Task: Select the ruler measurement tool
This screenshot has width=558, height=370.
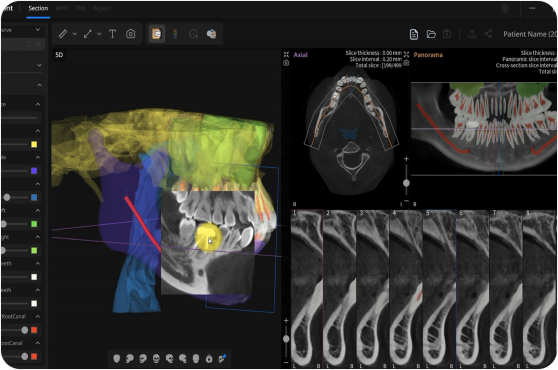Action: click(63, 34)
